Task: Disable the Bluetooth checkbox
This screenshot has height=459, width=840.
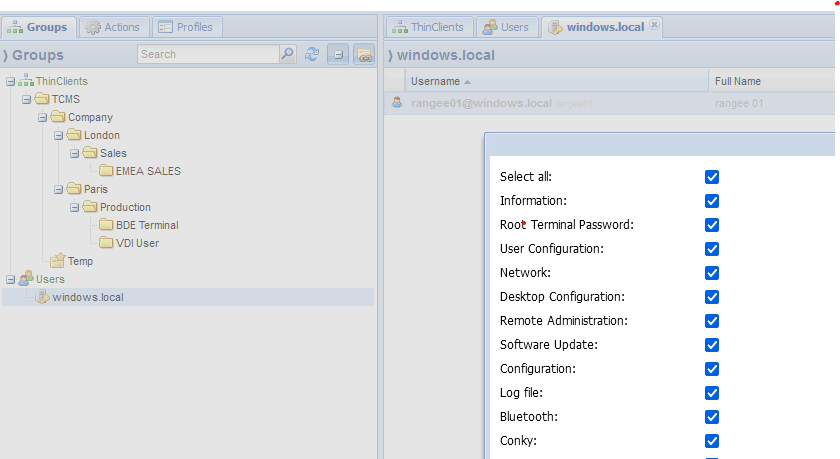Action: pyautogui.click(x=712, y=417)
